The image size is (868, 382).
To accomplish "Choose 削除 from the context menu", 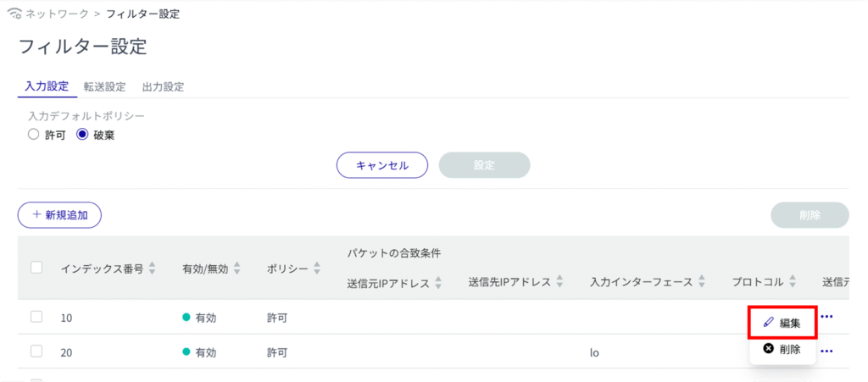I will [x=782, y=349].
